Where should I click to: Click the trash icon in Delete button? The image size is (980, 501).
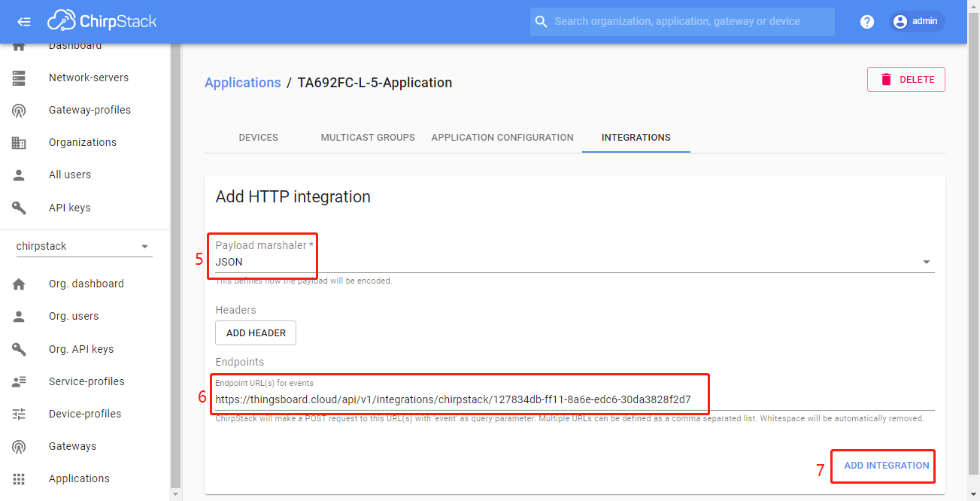pyautogui.click(x=886, y=80)
